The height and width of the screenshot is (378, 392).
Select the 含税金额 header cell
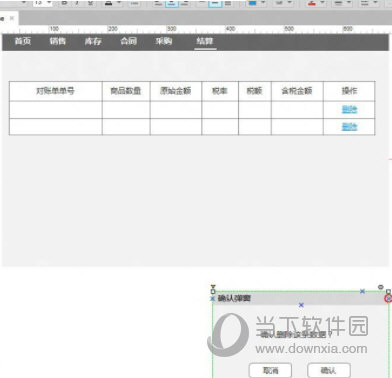(x=297, y=91)
